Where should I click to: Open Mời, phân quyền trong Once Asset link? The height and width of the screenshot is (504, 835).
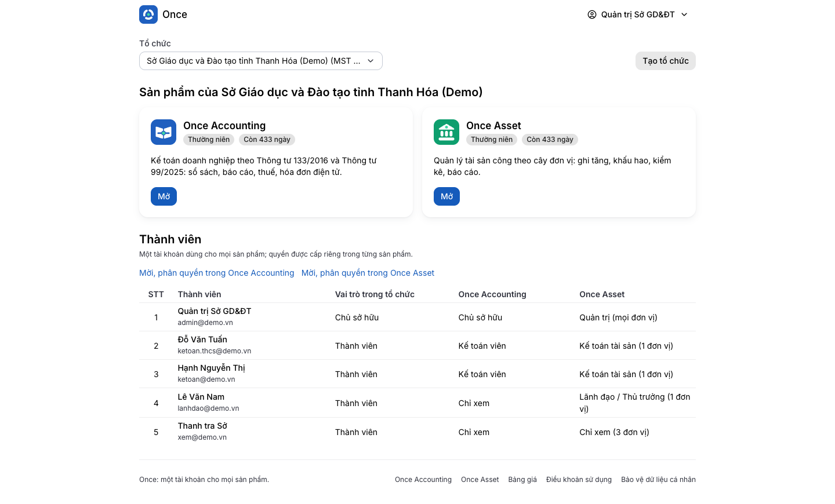[x=368, y=273]
